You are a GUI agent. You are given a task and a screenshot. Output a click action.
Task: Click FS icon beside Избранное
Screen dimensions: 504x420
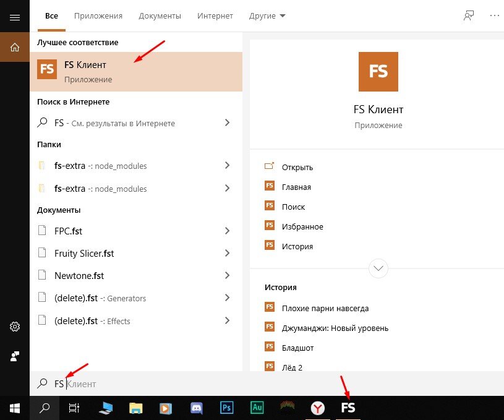(270, 225)
